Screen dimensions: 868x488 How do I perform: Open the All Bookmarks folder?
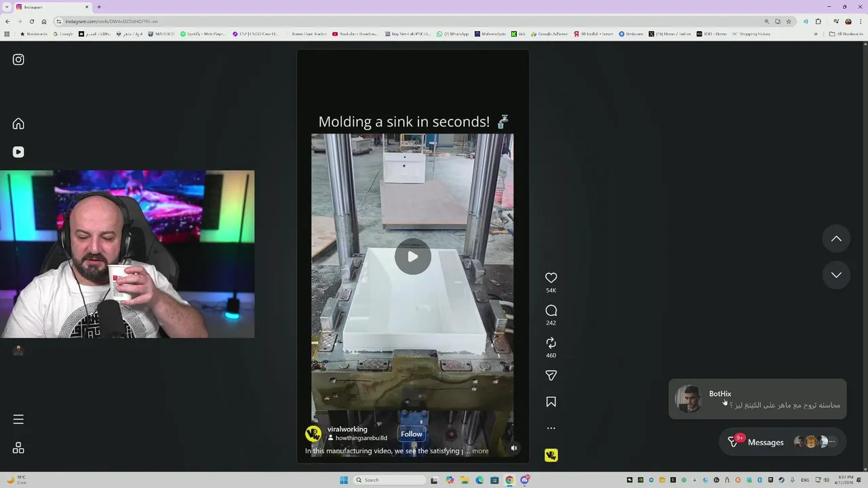pyautogui.click(x=846, y=34)
